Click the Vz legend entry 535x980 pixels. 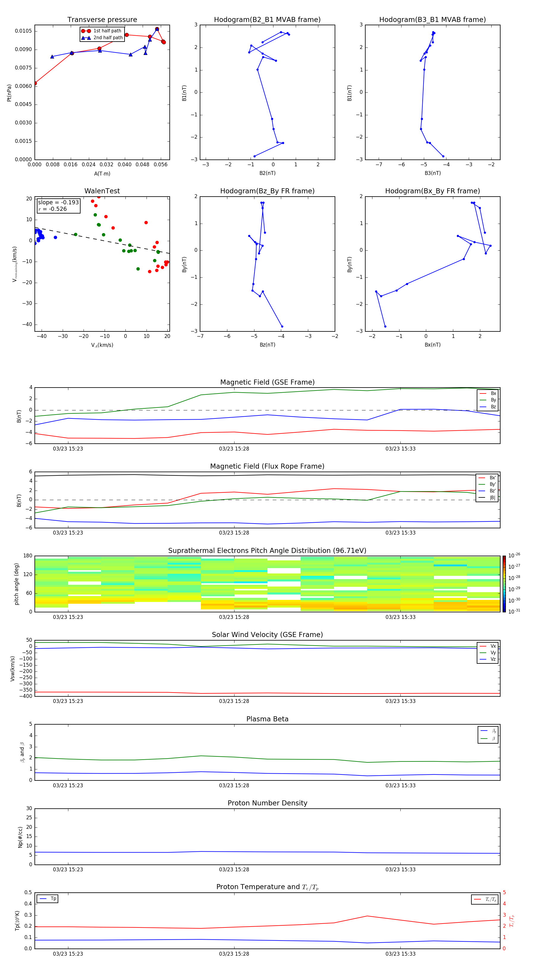coord(488,659)
